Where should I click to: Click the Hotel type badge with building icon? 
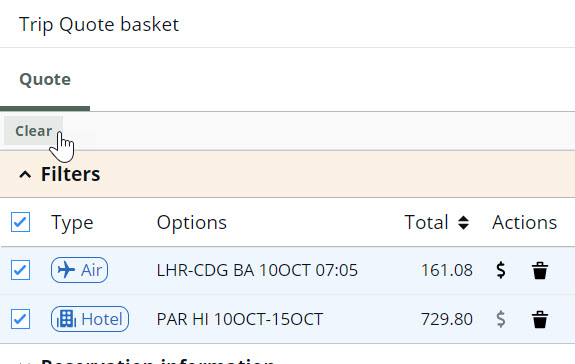90,319
